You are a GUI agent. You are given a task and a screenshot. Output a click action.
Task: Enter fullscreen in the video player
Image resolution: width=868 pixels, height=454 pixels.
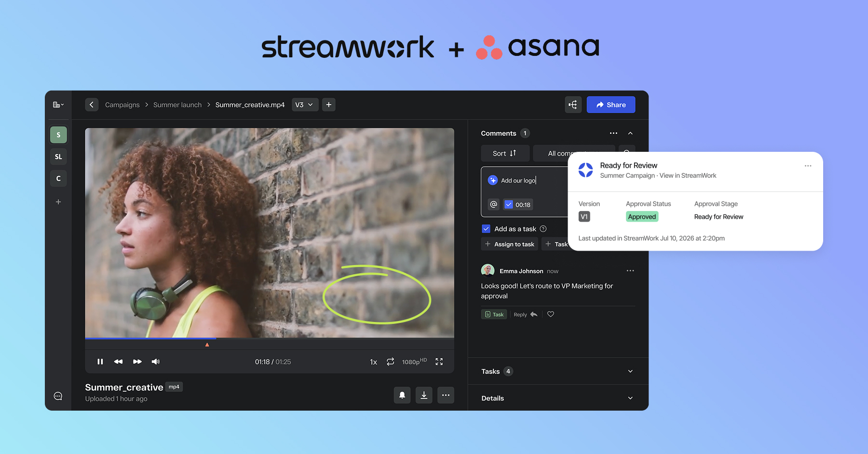pos(439,361)
